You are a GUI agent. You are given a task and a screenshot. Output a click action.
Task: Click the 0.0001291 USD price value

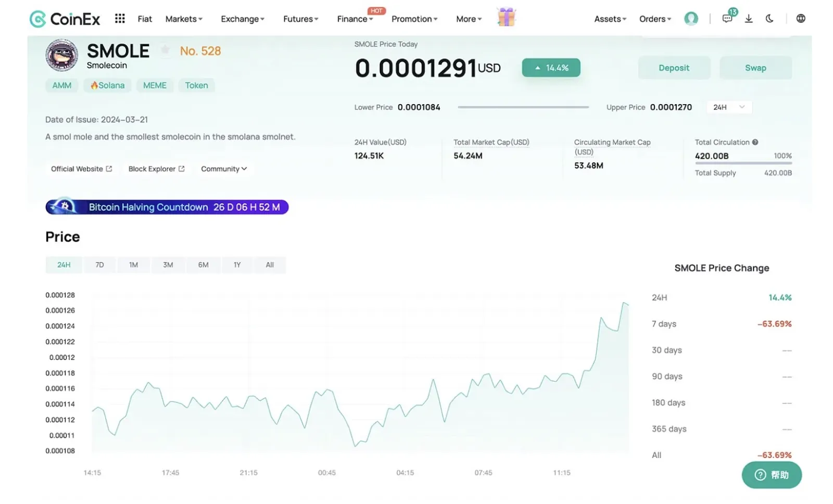coord(427,68)
